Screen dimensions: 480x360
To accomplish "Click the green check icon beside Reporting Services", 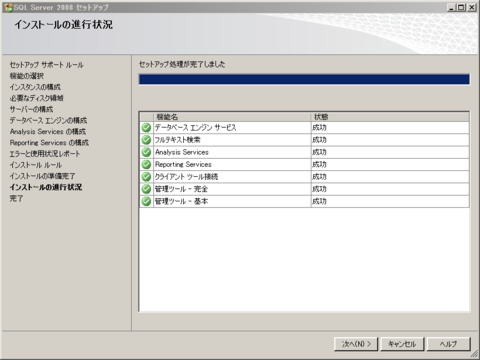I will coord(146,165).
